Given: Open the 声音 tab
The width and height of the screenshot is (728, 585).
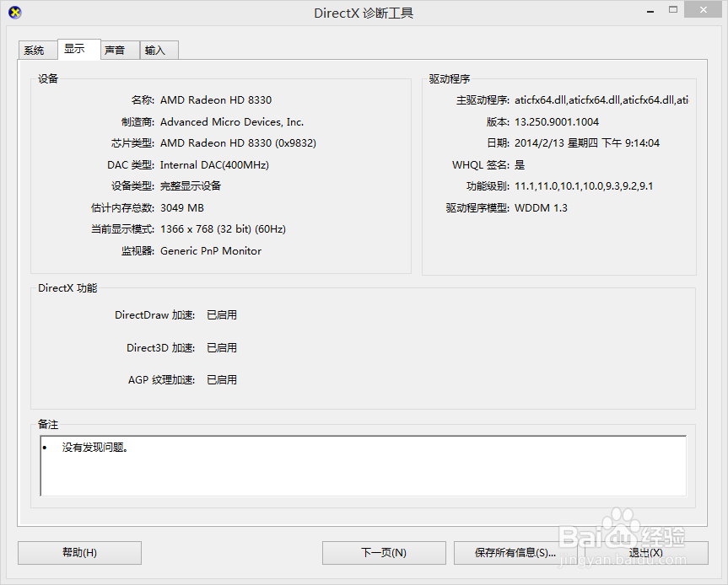Looking at the screenshot, I should pyautogui.click(x=120, y=50).
